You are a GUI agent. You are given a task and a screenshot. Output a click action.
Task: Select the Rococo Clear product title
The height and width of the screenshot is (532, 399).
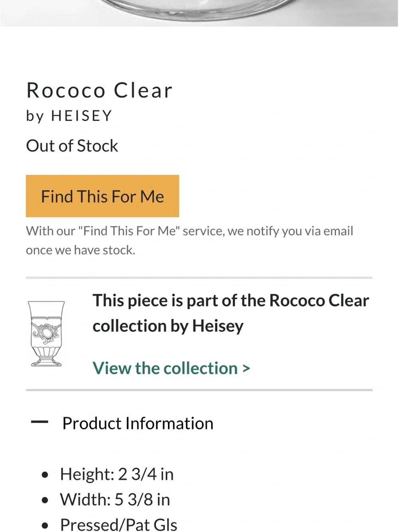(99, 90)
